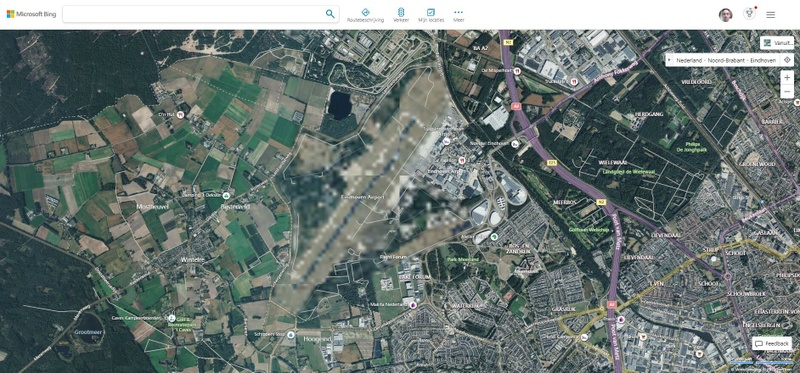This screenshot has width=800, height=373.
Task: Select the Makita Nederland marker
Action: pos(413,305)
